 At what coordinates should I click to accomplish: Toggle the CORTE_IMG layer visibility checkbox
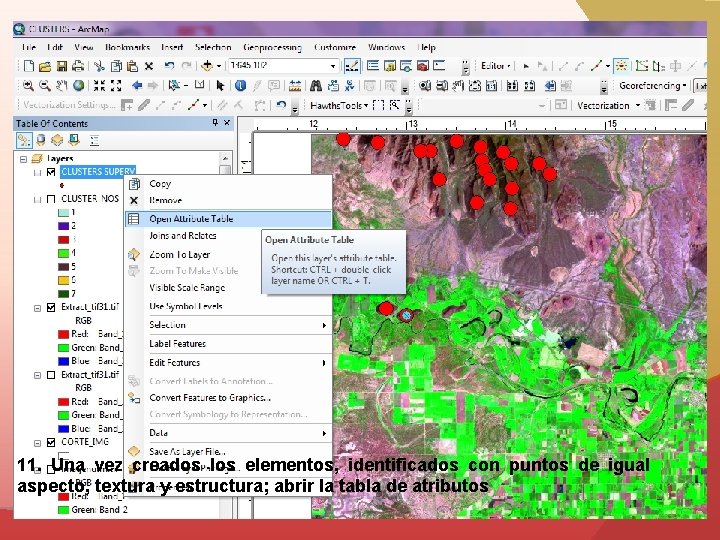(x=51, y=441)
